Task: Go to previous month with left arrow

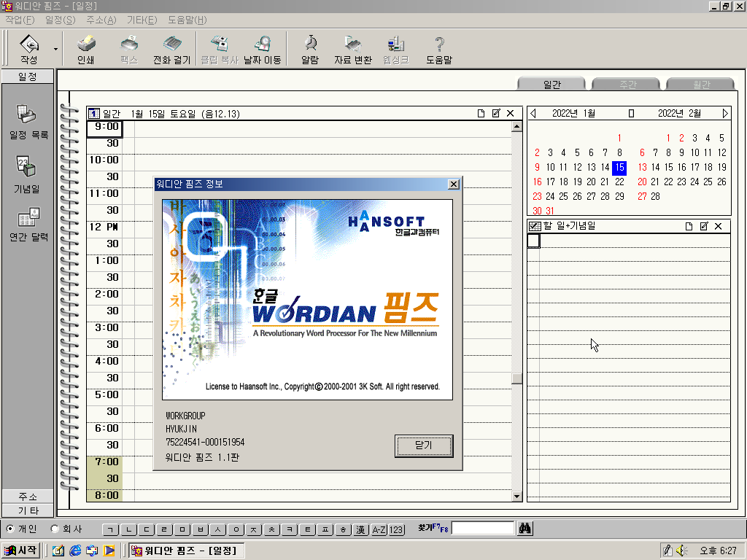Action: 533,113
